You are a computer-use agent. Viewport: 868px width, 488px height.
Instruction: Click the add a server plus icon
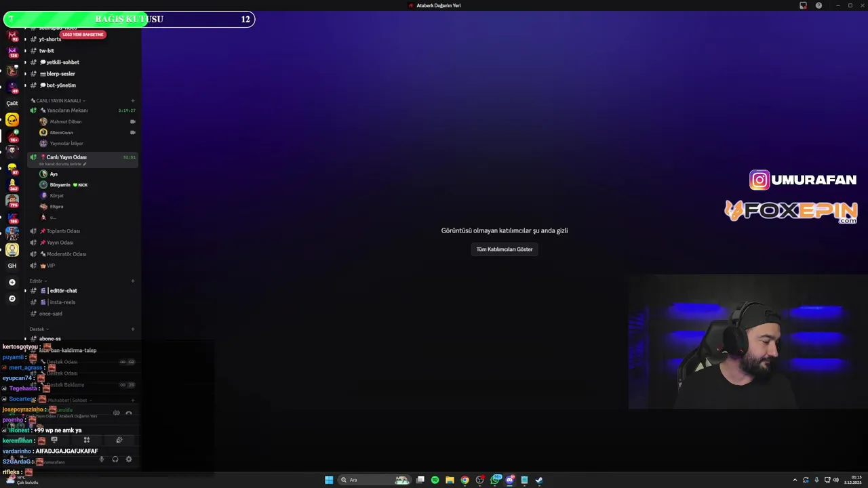pyautogui.click(x=12, y=282)
